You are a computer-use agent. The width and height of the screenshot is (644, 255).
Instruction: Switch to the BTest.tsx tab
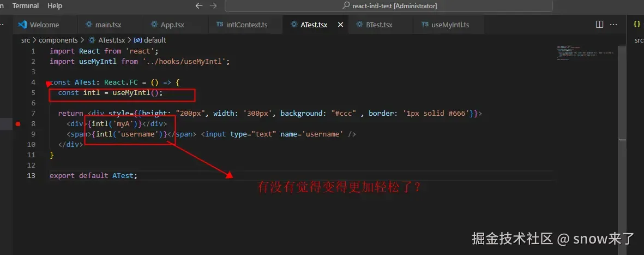pos(379,25)
